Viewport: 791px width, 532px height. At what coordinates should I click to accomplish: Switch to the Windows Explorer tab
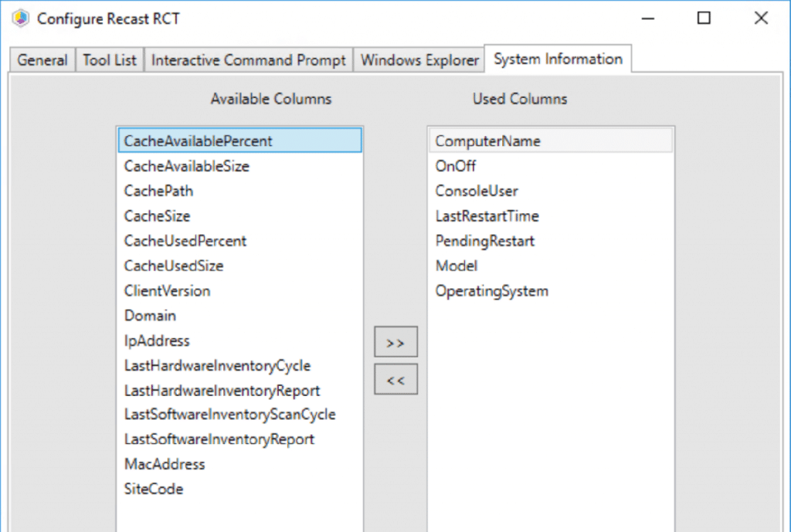[x=419, y=59]
